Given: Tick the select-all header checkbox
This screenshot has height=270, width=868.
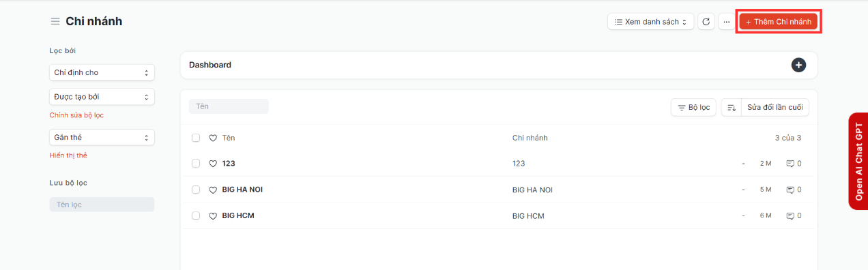Looking at the screenshot, I should coord(196,138).
